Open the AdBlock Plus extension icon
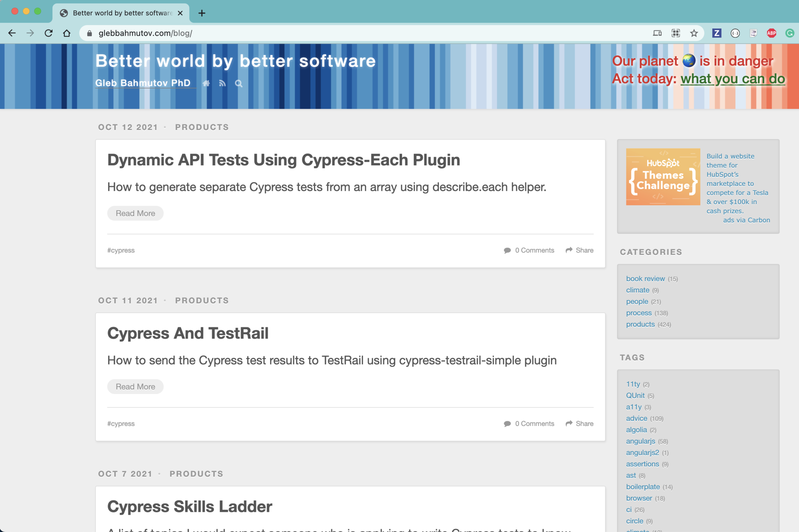The width and height of the screenshot is (799, 532). point(771,33)
